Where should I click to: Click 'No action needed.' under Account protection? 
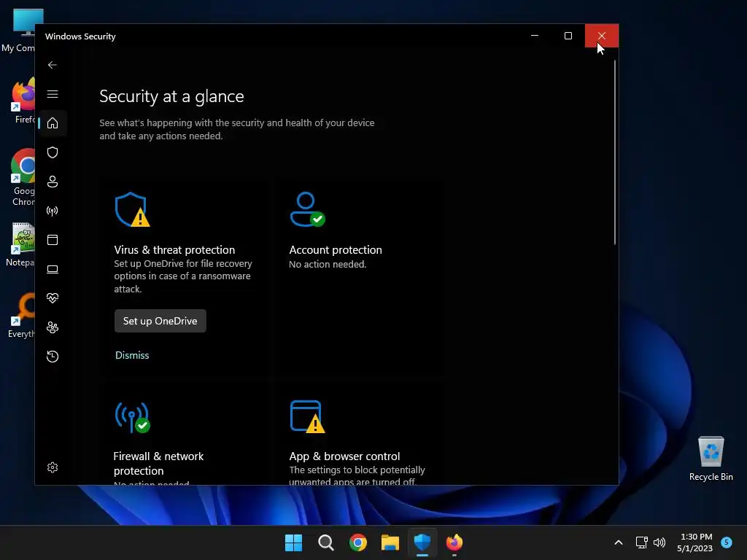coord(328,264)
